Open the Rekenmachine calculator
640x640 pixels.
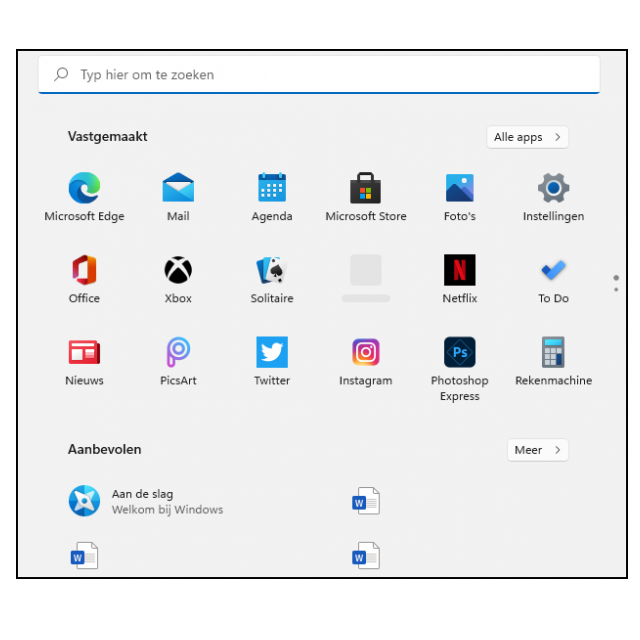click(x=553, y=362)
